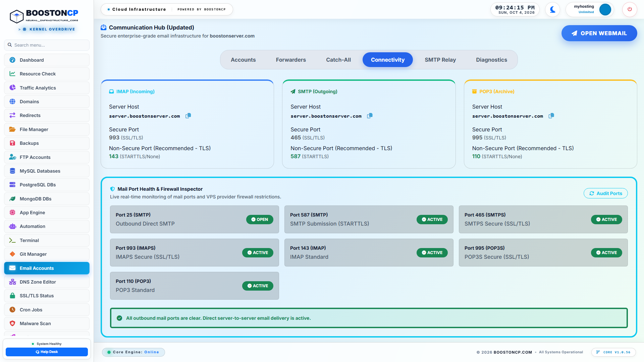Click the SMTP port 587 STARTTLS text
Screen dimensions: 644x362
tap(310, 157)
